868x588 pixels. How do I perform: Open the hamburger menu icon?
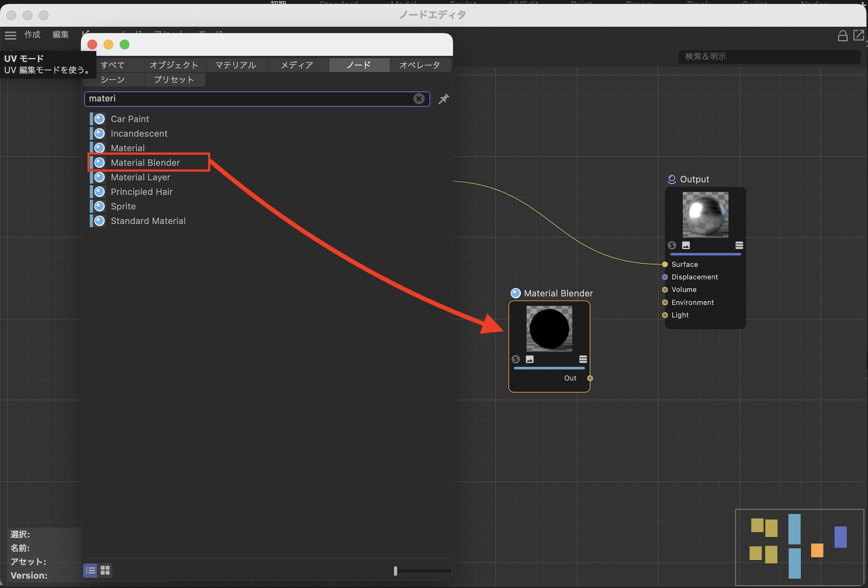[x=10, y=35]
